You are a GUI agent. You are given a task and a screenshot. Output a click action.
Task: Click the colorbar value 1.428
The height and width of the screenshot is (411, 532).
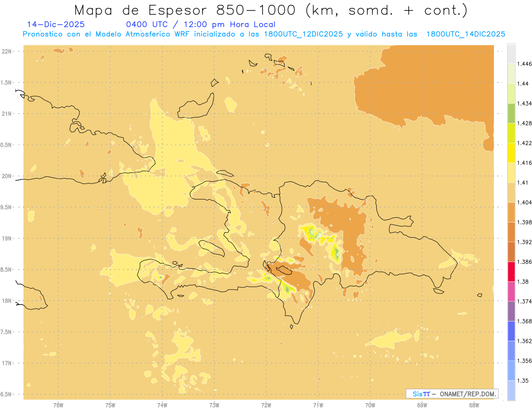coord(524,123)
